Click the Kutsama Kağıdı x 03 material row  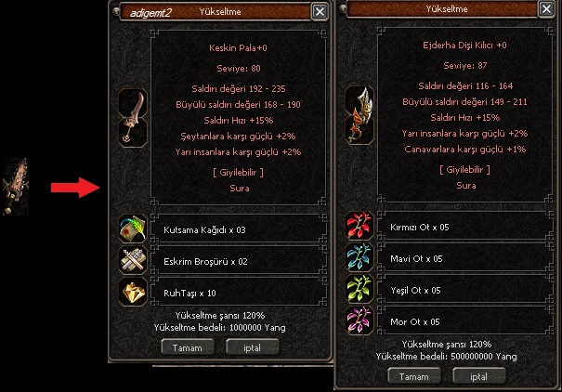(x=239, y=229)
